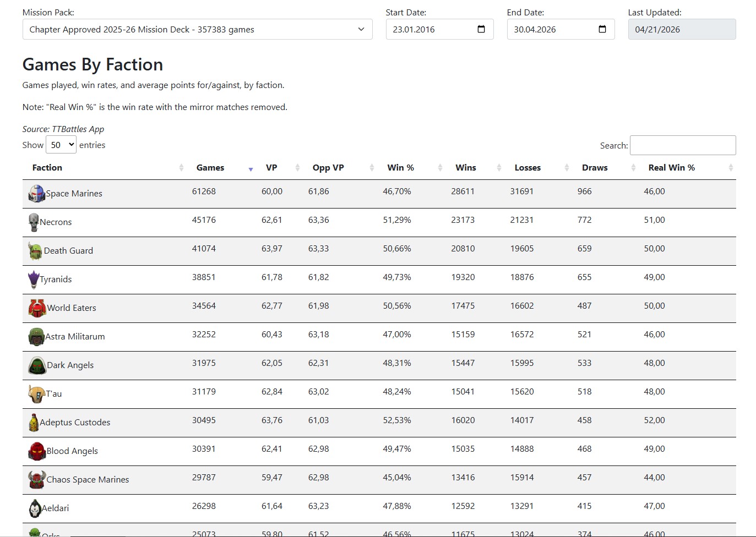
Task: Sort table by Wins column
Action: [475, 168]
